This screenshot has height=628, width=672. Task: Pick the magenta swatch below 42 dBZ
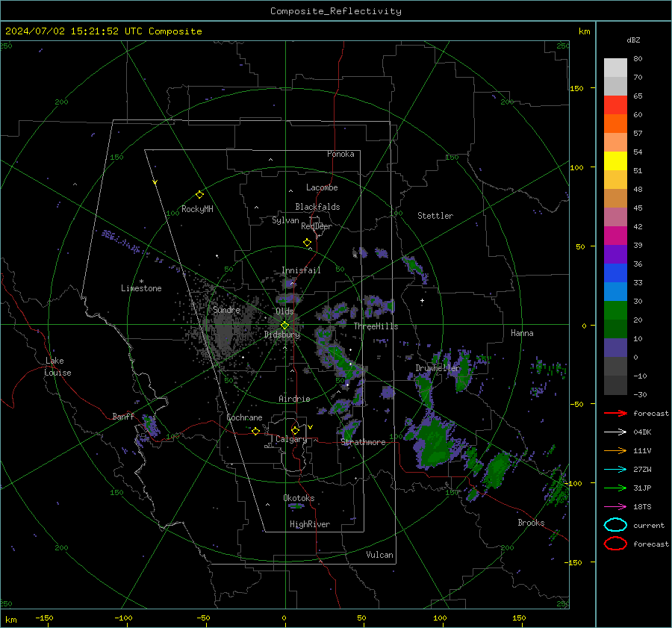615,236
